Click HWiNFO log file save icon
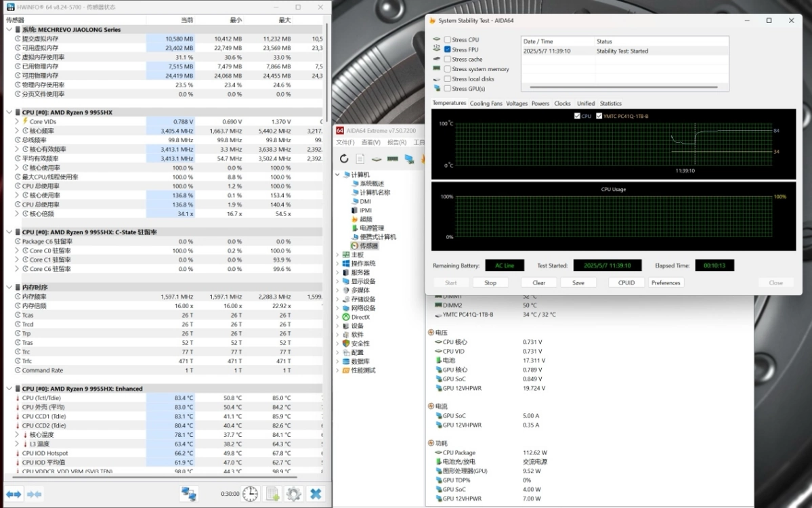812x508 pixels. (x=272, y=494)
